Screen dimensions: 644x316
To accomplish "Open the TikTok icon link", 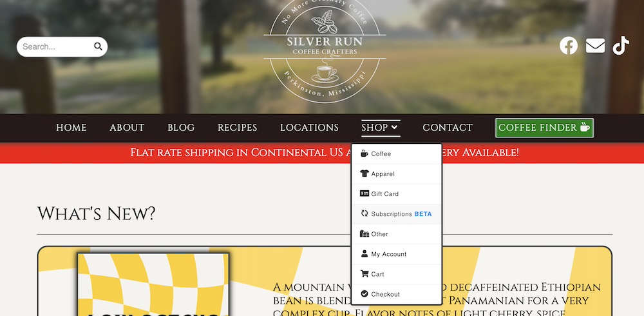I will [621, 46].
